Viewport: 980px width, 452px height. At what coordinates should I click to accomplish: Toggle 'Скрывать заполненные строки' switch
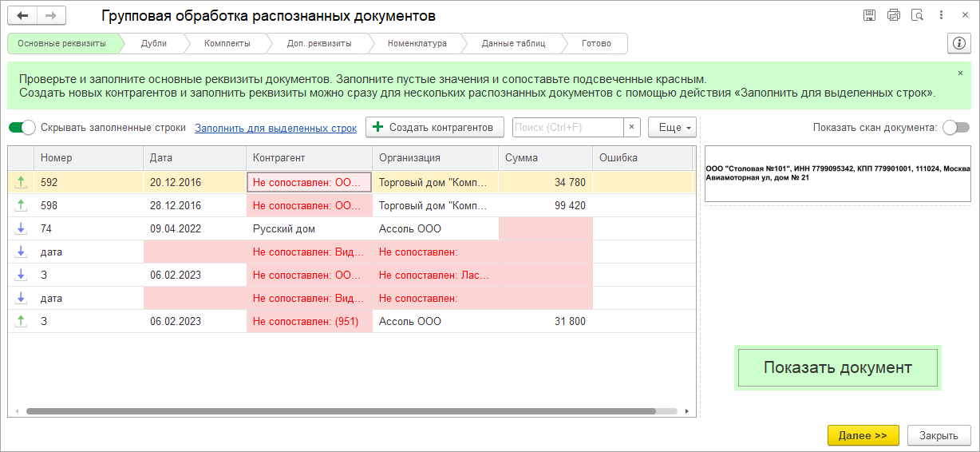(x=22, y=127)
